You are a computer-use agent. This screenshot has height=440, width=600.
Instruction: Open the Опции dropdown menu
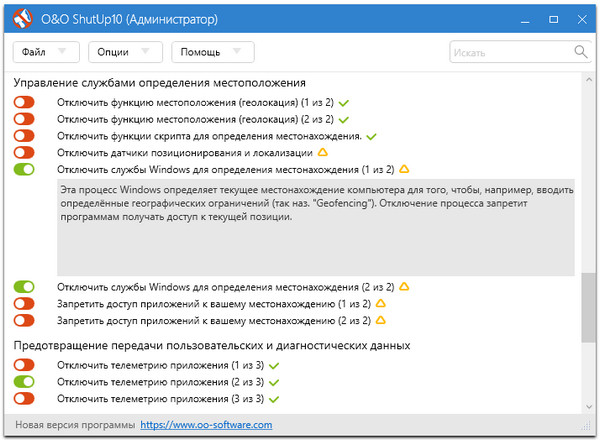tap(123, 51)
